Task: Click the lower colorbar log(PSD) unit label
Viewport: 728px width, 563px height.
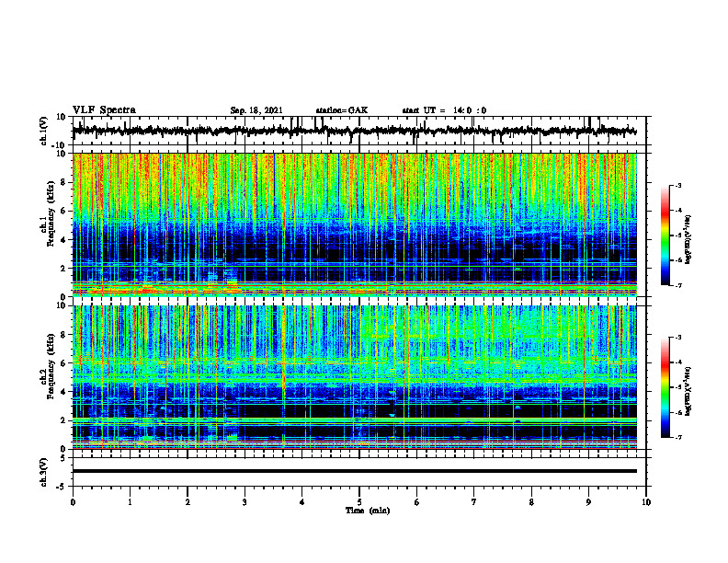Action: 688,391
